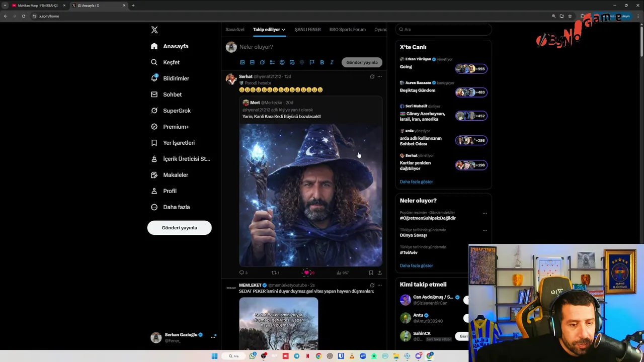Open more options on Serhat's post
Viewport: 644px width, 362px height.
point(380,76)
